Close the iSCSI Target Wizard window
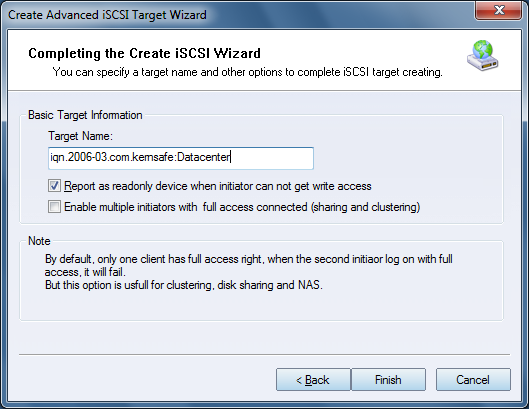529x409 pixels. click(x=499, y=10)
